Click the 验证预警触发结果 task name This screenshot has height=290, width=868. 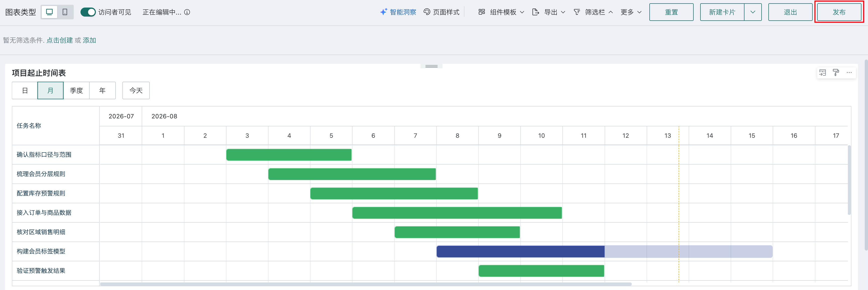(x=41, y=271)
